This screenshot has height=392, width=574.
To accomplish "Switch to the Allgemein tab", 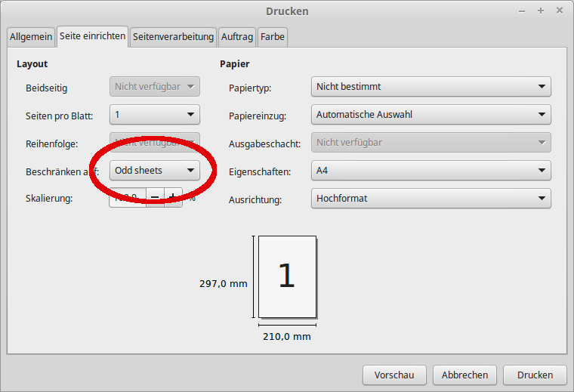I will click(x=31, y=36).
